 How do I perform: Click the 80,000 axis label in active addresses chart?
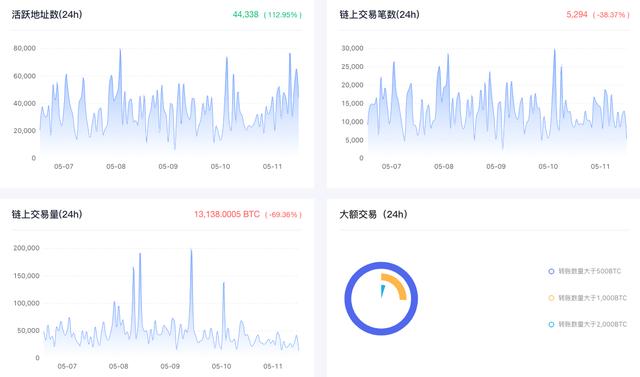24,48
